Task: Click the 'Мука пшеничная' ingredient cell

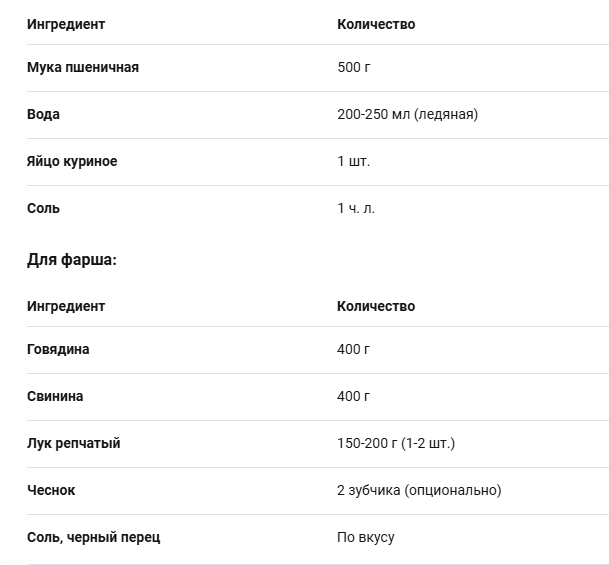Action: pos(83,67)
